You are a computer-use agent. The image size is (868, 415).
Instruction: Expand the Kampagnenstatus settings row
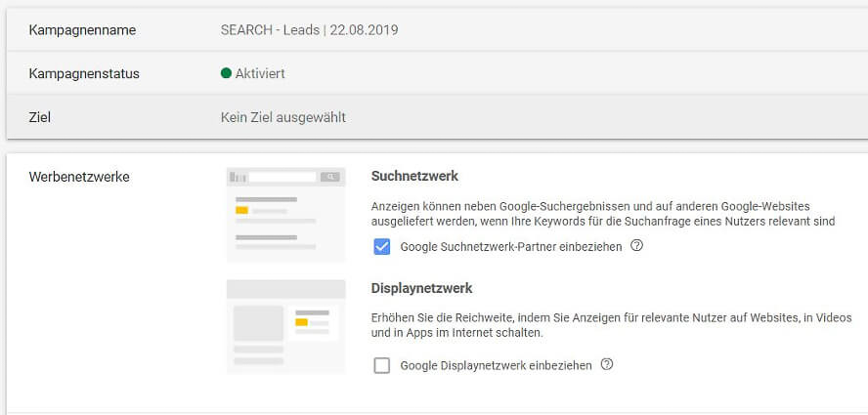coord(437,73)
